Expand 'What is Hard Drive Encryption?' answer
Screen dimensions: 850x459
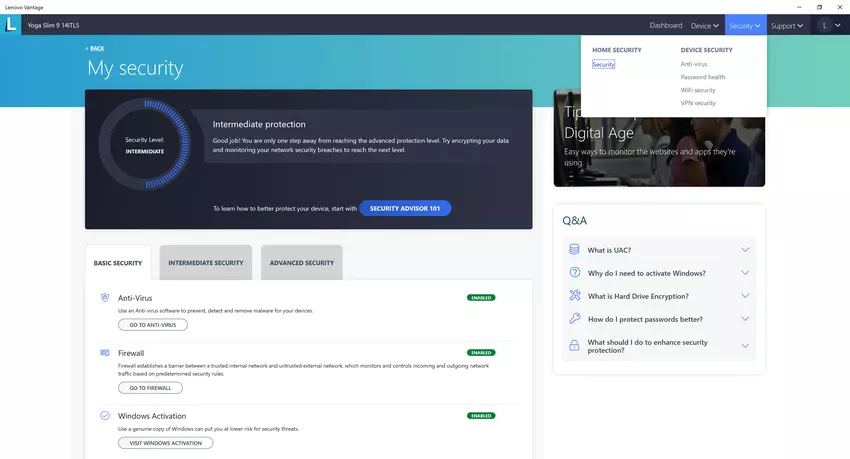[x=745, y=296]
